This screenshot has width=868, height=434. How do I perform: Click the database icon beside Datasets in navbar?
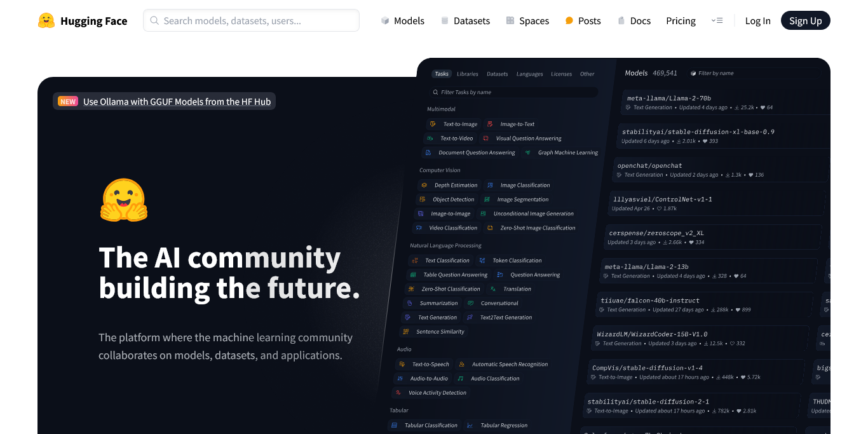pyautogui.click(x=445, y=21)
